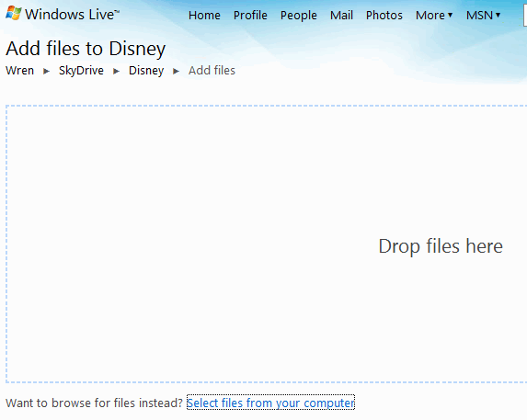The width and height of the screenshot is (527, 420).
Task: Click the Add files breadcrumb text
Action: tap(212, 71)
